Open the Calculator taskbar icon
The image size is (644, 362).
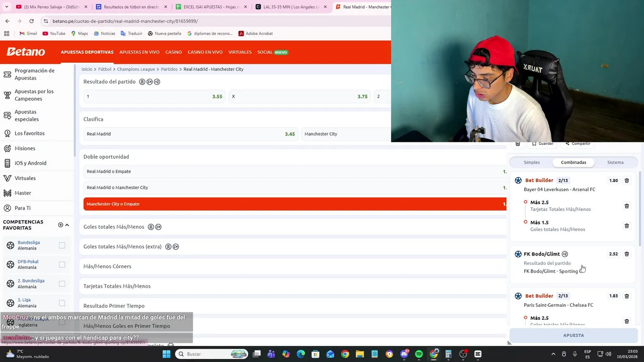(x=448, y=354)
